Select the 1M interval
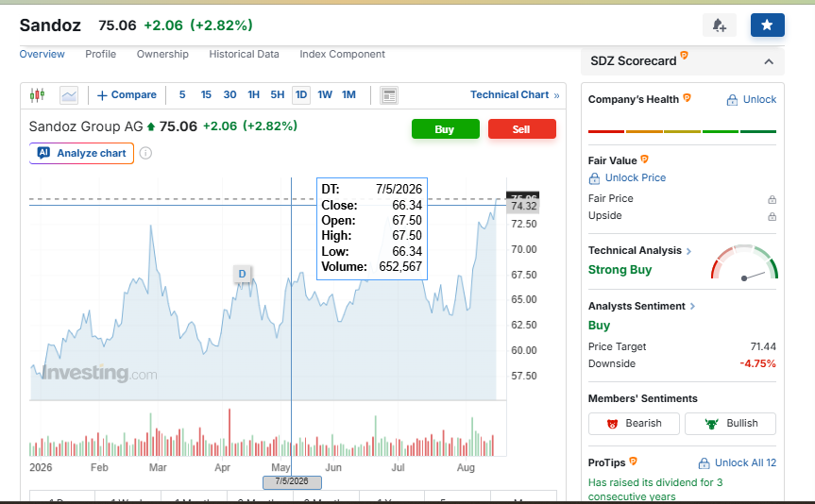Image resolution: width=815 pixels, height=504 pixels. click(348, 95)
